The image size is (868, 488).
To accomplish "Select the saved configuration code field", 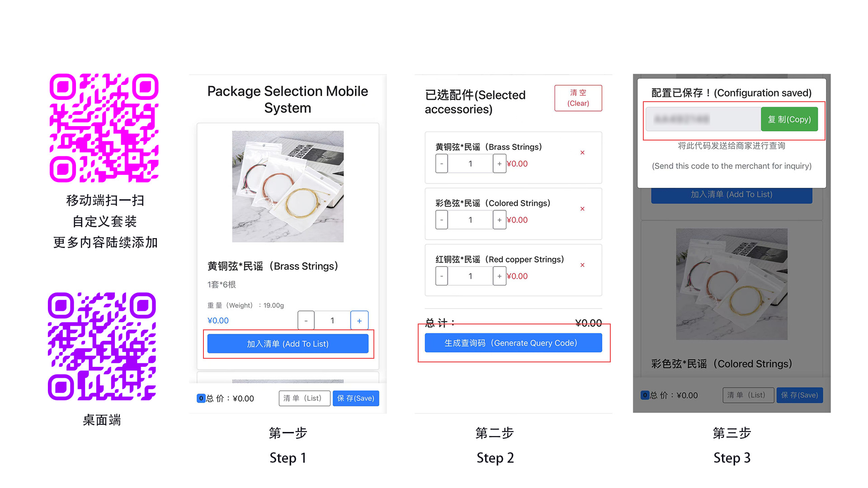I will point(703,119).
